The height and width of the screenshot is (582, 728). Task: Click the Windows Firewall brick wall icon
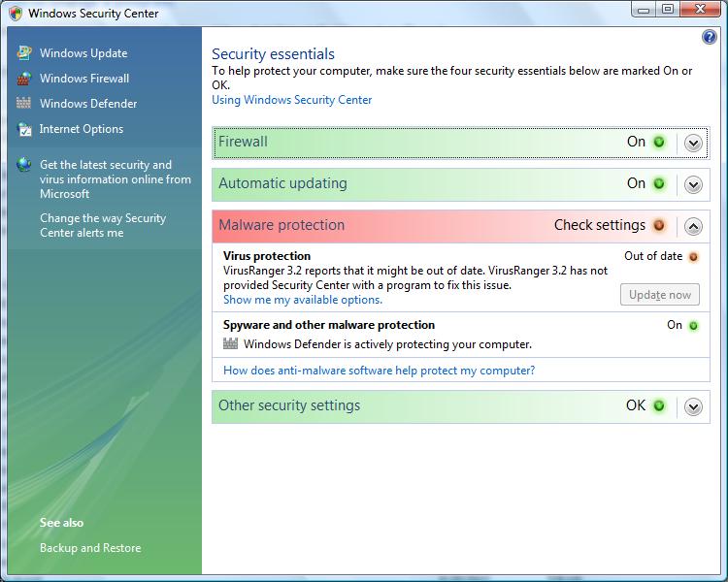tap(24, 79)
